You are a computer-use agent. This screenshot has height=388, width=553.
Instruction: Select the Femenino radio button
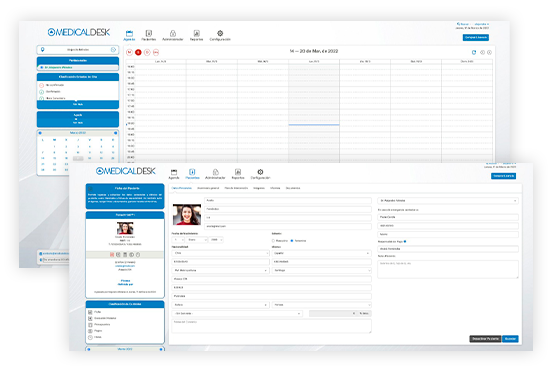point(292,241)
